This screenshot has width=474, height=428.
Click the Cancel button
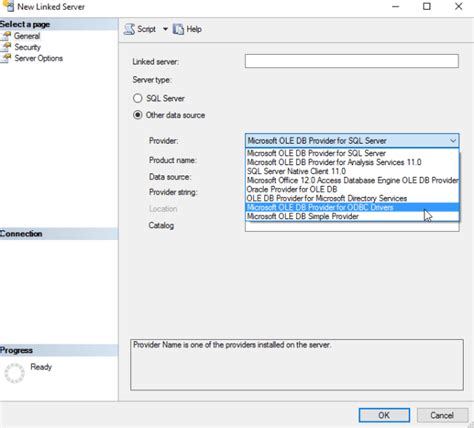click(442, 415)
